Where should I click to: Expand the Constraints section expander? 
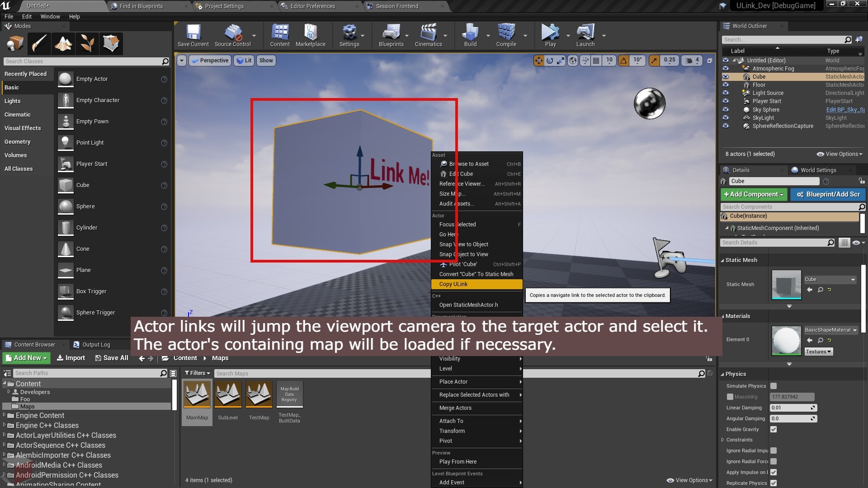723,440
